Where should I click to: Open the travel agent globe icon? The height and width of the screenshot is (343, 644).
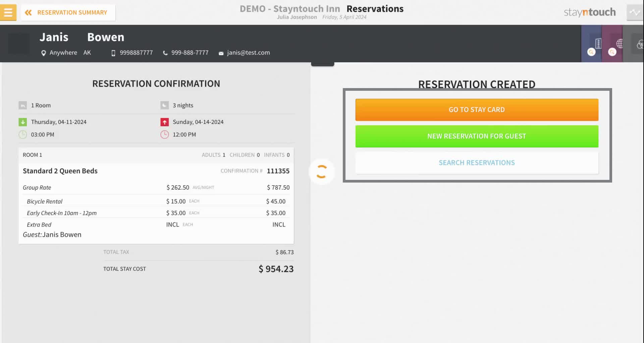click(620, 43)
